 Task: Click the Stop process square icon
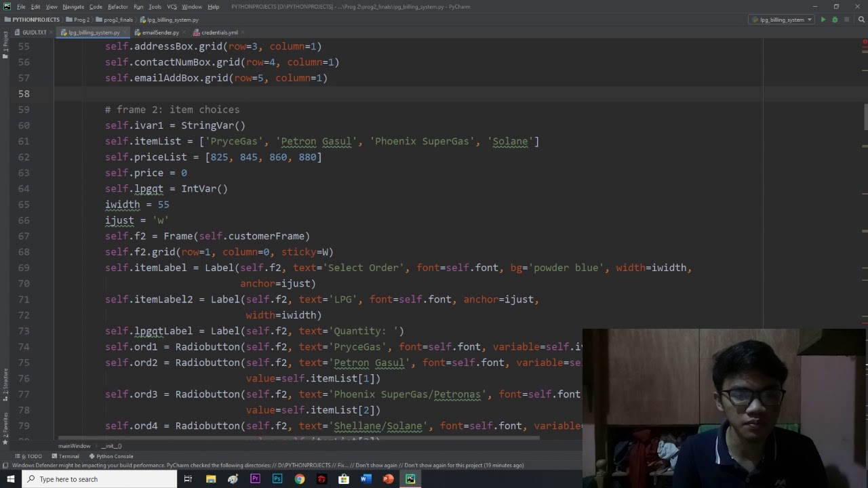(846, 20)
